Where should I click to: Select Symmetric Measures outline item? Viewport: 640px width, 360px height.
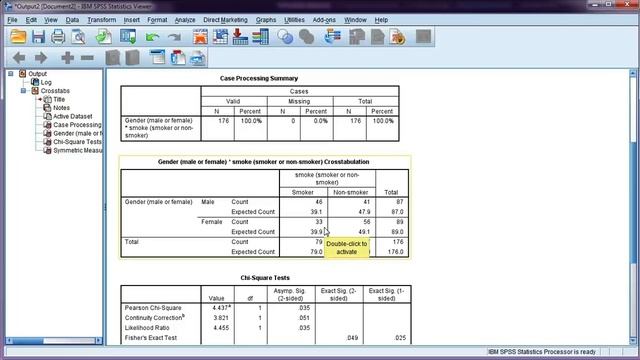78,151
